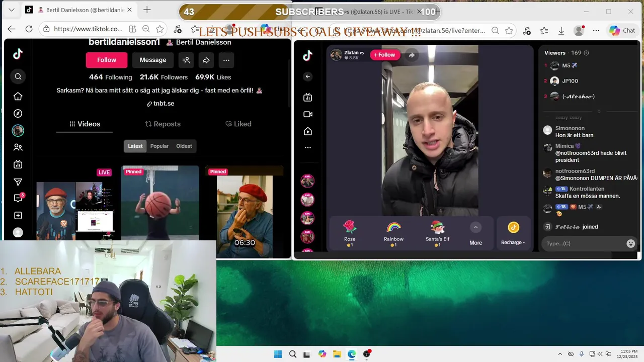Open Friends icon in left TikTok sidebar

18,147
